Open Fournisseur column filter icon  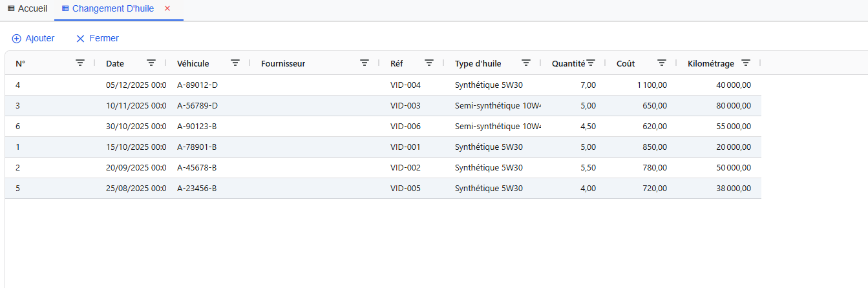tap(365, 63)
